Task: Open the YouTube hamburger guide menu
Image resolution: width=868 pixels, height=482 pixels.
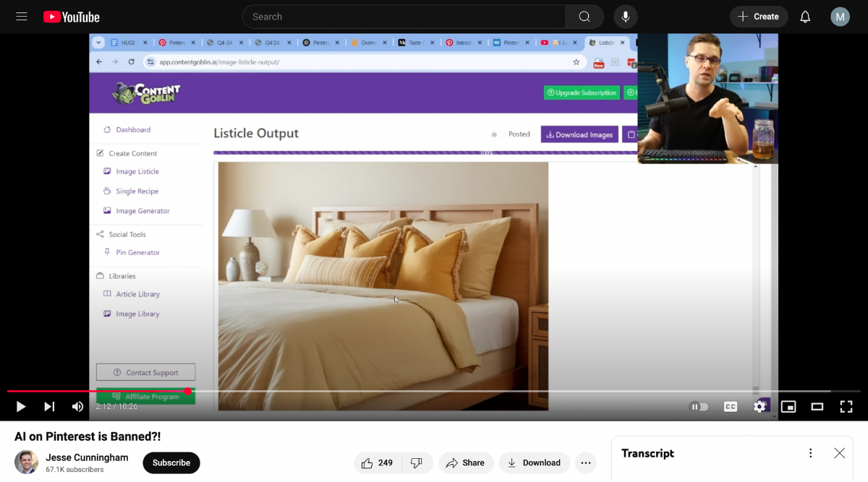Action: coord(22,17)
